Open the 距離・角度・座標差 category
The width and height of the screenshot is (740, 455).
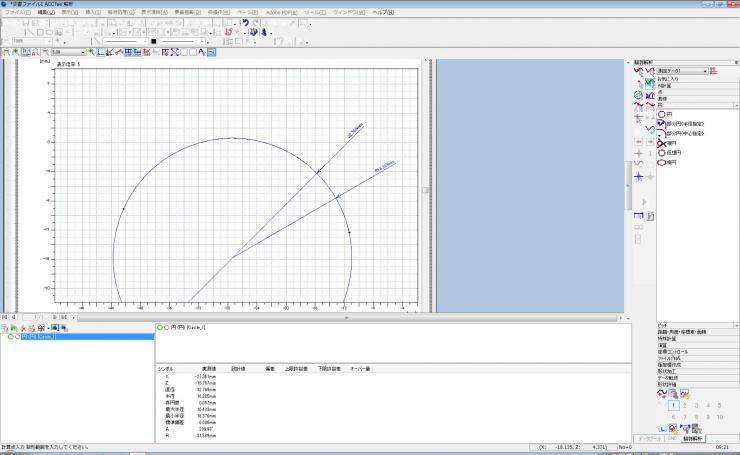(698, 332)
